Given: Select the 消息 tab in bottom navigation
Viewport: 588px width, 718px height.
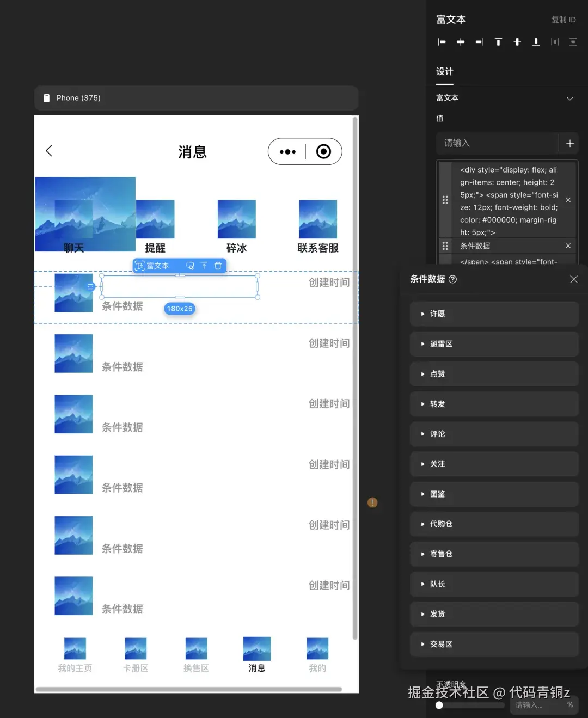Looking at the screenshot, I should [256, 655].
